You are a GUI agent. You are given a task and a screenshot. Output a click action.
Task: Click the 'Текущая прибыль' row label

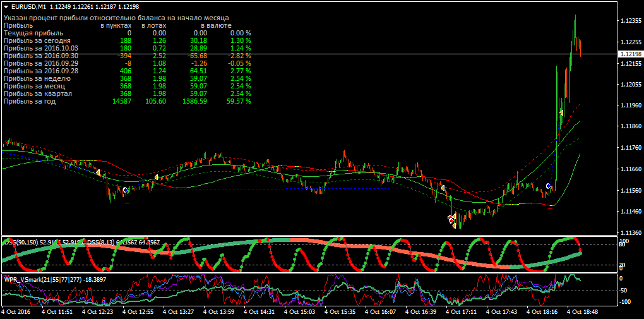33,33
